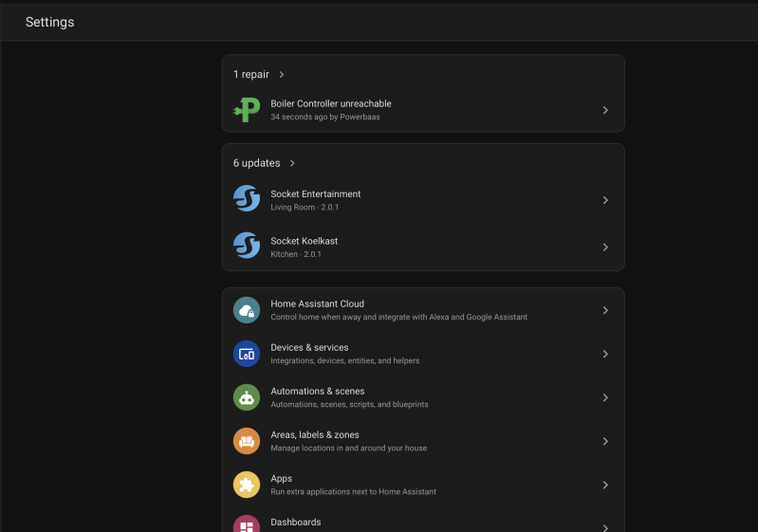The height and width of the screenshot is (532, 758).
Task: Open the Boiler Controller unreachable repair item
Action: point(423,110)
